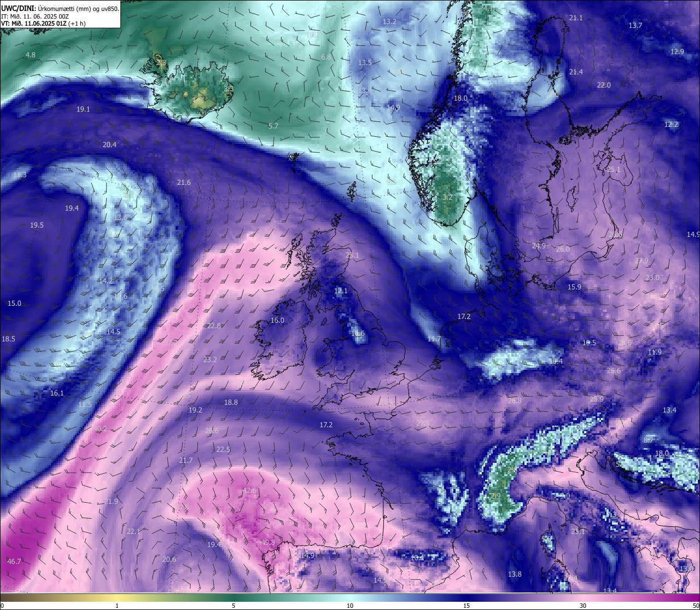The image size is (700, 610).
Task: Click the map value 5.7
Action: click(x=273, y=126)
